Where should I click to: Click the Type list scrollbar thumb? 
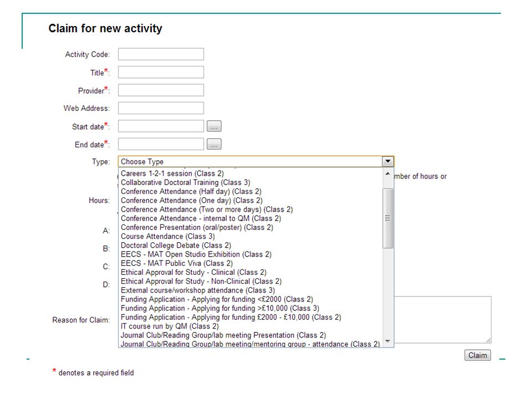388,218
